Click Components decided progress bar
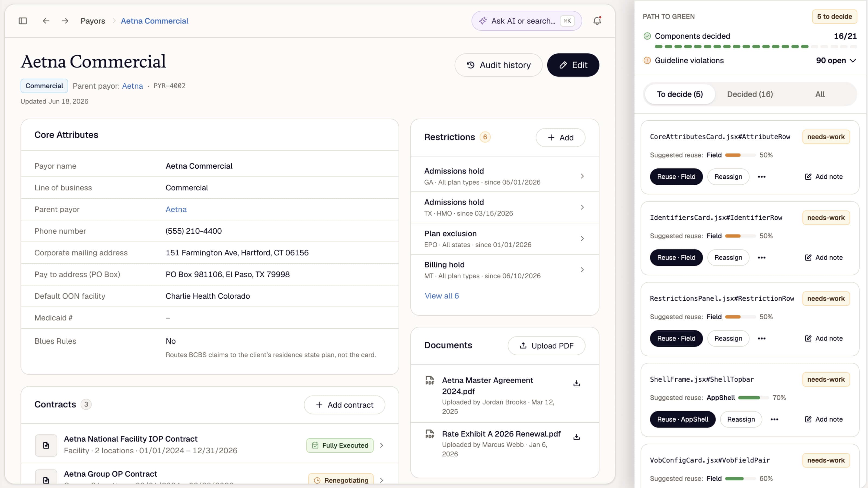 tap(755, 46)
